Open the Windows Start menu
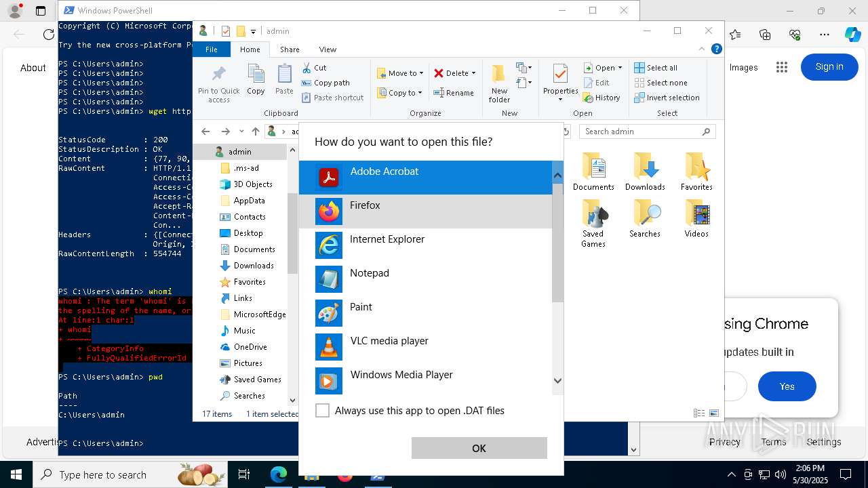Screen dimensions: 868x488 [16, 475]
